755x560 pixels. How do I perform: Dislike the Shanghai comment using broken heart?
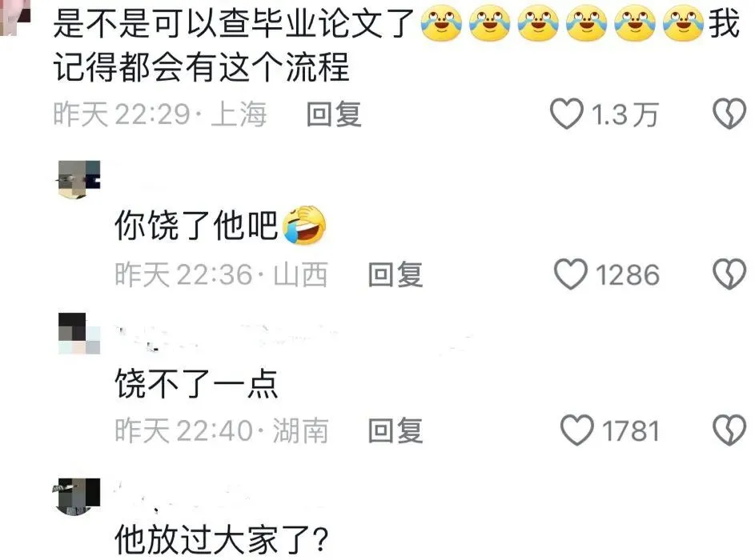[x=729, y=114]
